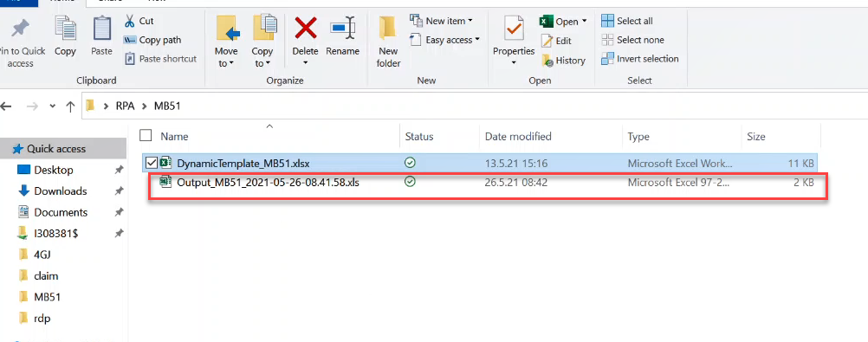
Task: Click the 11 KB size cell
Action: (x=801, y=164)
